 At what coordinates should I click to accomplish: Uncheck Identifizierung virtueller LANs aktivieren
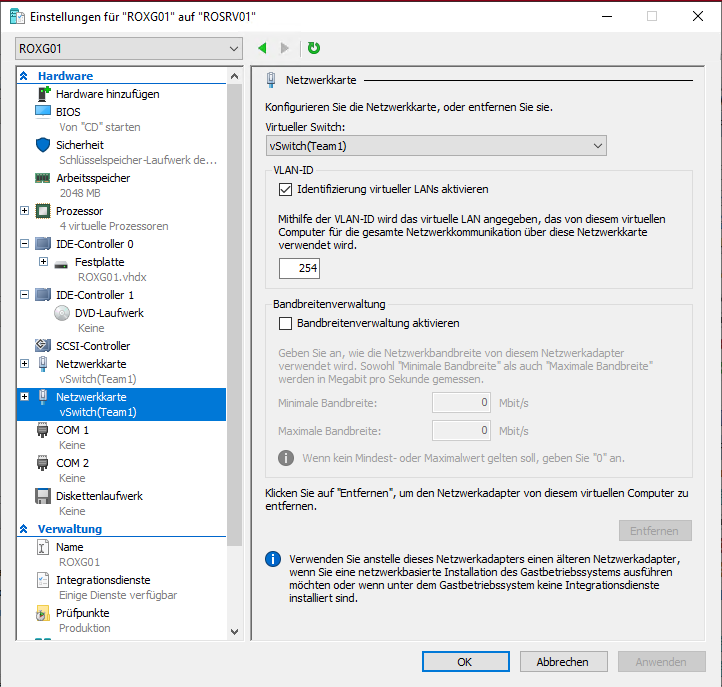point(285,189)
